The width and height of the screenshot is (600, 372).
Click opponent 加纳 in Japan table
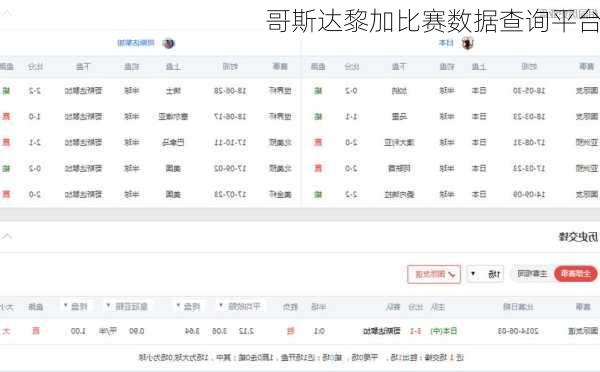click(x=399, y=91)
